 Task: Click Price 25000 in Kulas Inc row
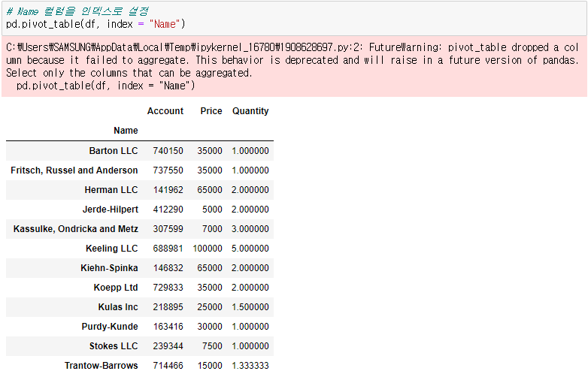(x=210, y=307)
